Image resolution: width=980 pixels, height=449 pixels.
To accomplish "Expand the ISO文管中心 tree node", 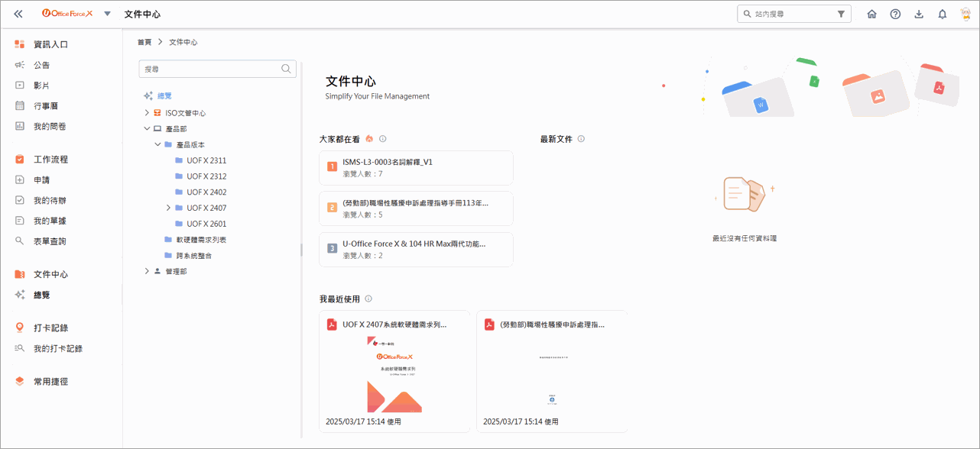I will coord(147,113).
